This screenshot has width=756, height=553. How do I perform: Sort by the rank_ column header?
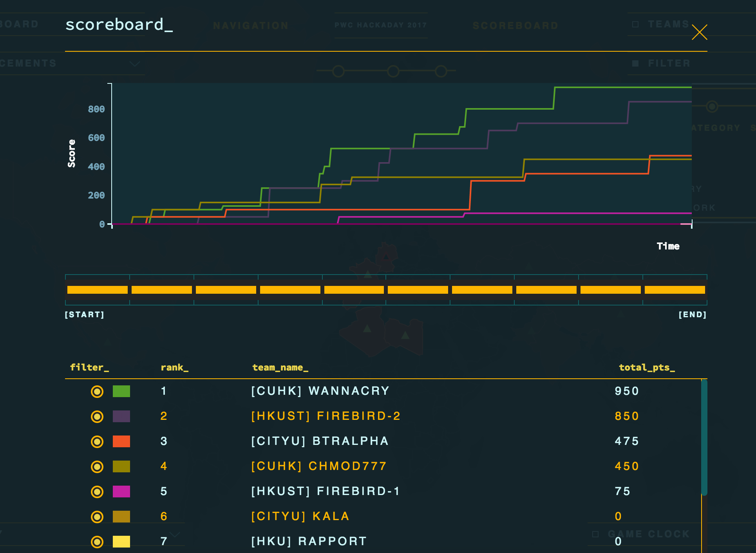[x=174, y=367]
